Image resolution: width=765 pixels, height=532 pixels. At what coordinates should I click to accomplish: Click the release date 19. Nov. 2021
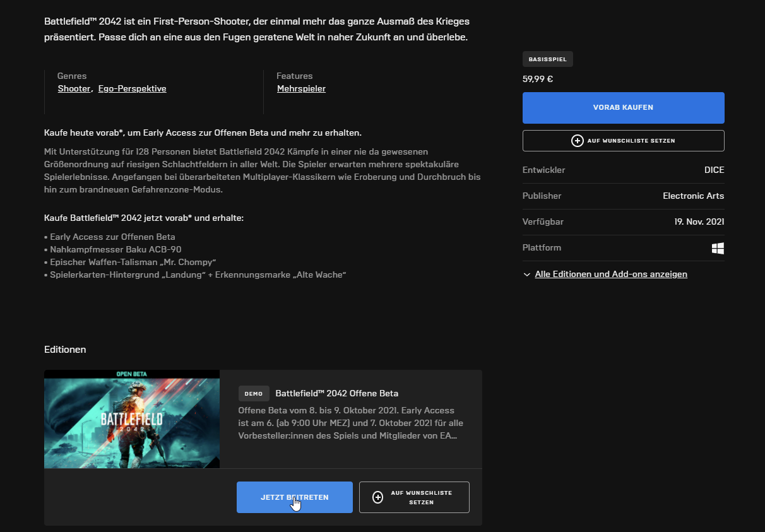tap(699, 222)
